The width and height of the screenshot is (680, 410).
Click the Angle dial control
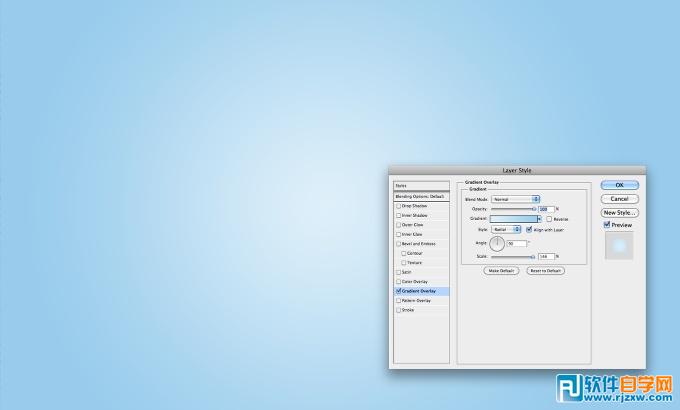tap(497, 243)
